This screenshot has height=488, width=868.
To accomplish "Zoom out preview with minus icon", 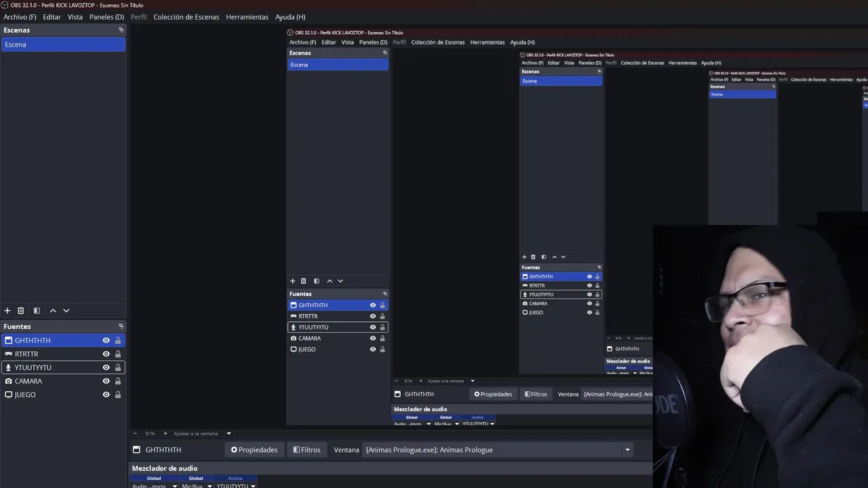I will pos(135,433).
